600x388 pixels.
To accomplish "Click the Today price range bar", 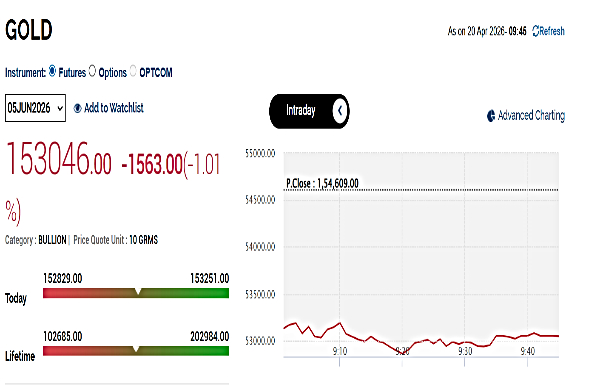I will pos(136,293).
